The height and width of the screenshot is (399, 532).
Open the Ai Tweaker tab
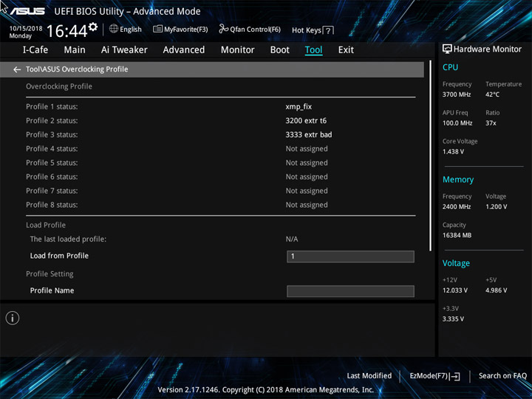[x=124, y=50]
